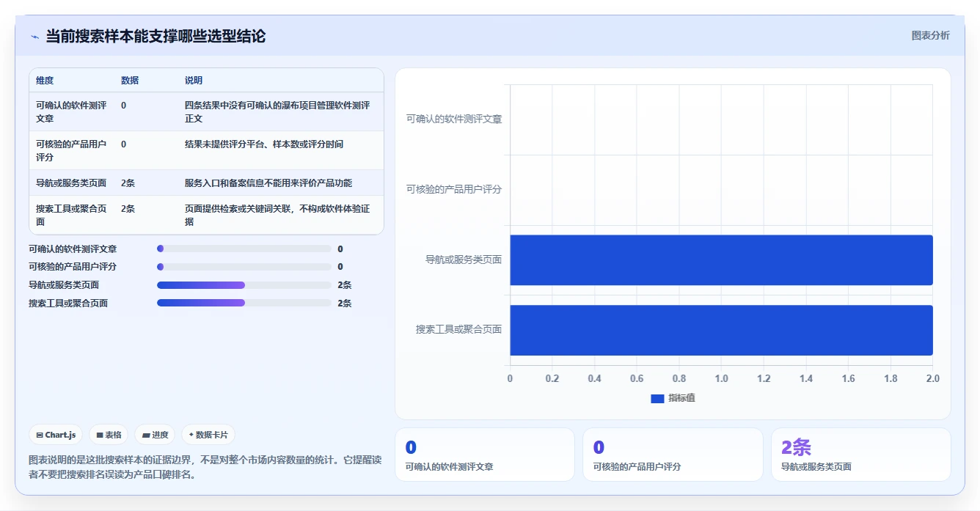The height and width of the screenshot is (511, 980).
Task: Click the x-axis tick 1.0
Action: (721, 378)
